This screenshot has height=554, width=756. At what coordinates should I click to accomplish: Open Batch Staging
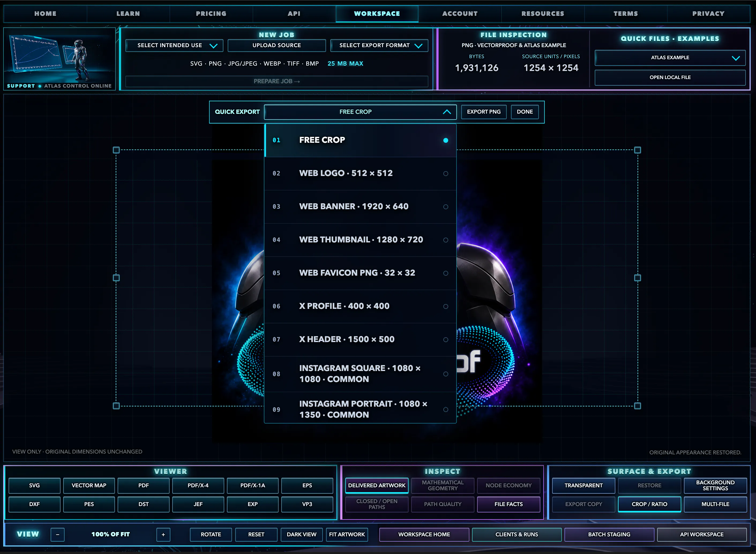point(609,534)
